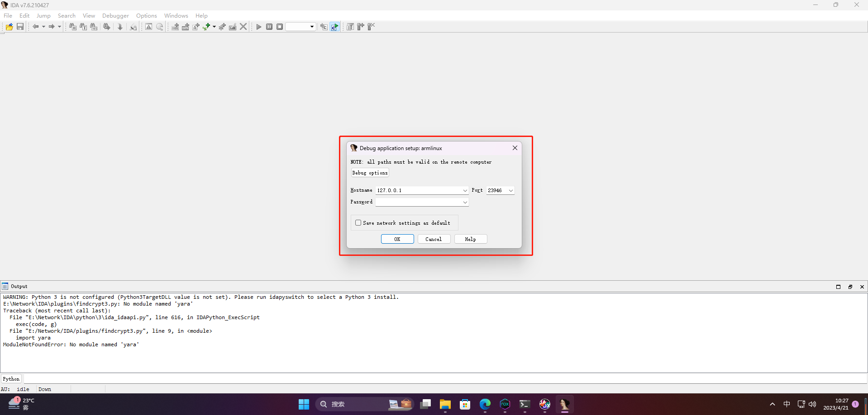Click the Search text binoculars icon
This screenshot has width=868, height=415.
tap(83, 27)
